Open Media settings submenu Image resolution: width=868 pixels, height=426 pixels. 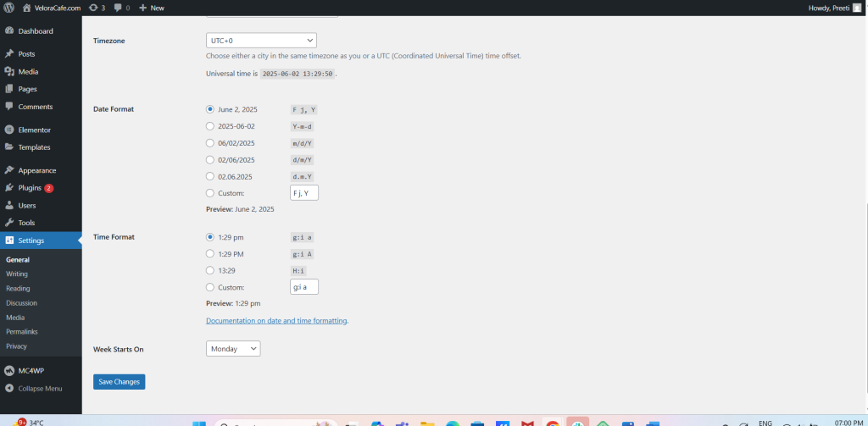(x=15, y=318)
